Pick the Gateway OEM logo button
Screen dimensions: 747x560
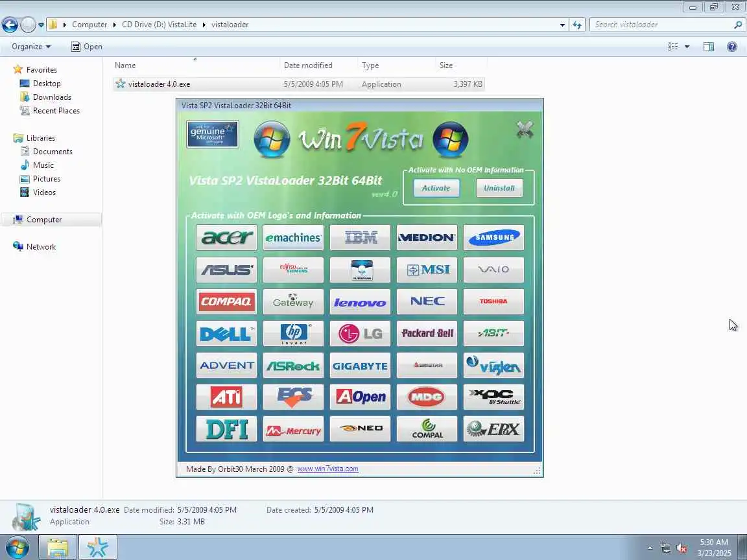click(x=293, y=301)
